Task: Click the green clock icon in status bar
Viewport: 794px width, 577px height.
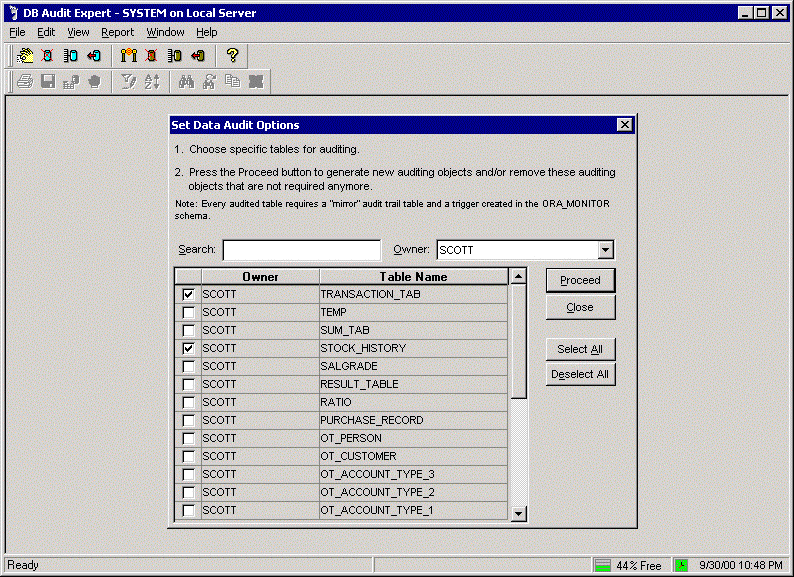Action: pos(681,565)
